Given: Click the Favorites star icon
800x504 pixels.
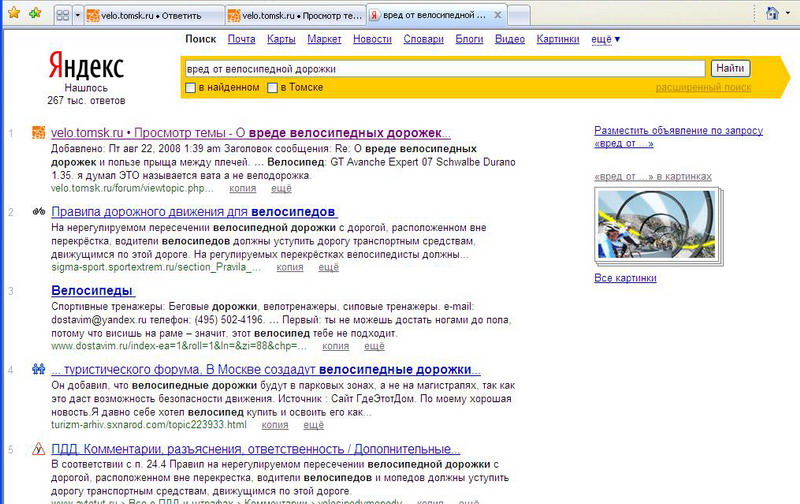Looking at the screenshot, I should click(14, 13).
